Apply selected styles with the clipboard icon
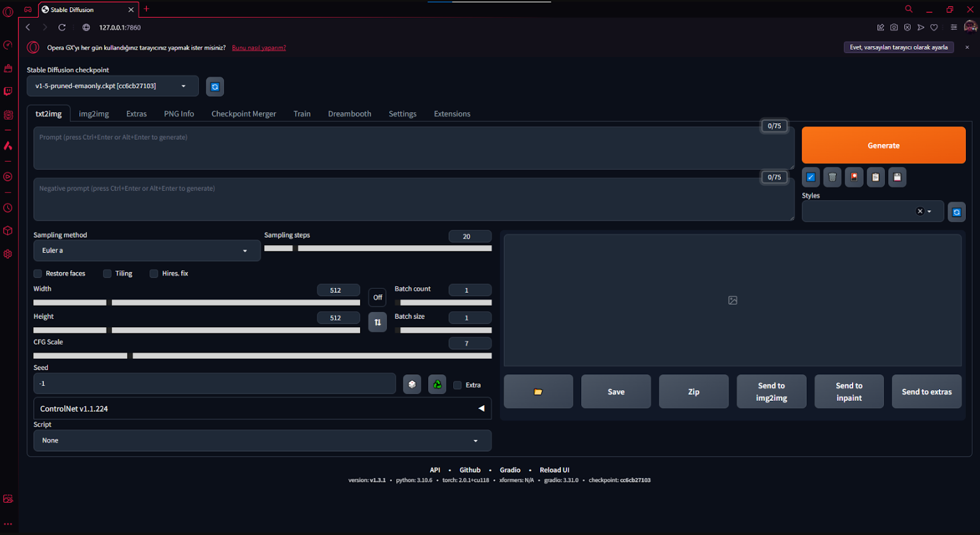Viewport: 980px width, 535px height. click(876, 177)
